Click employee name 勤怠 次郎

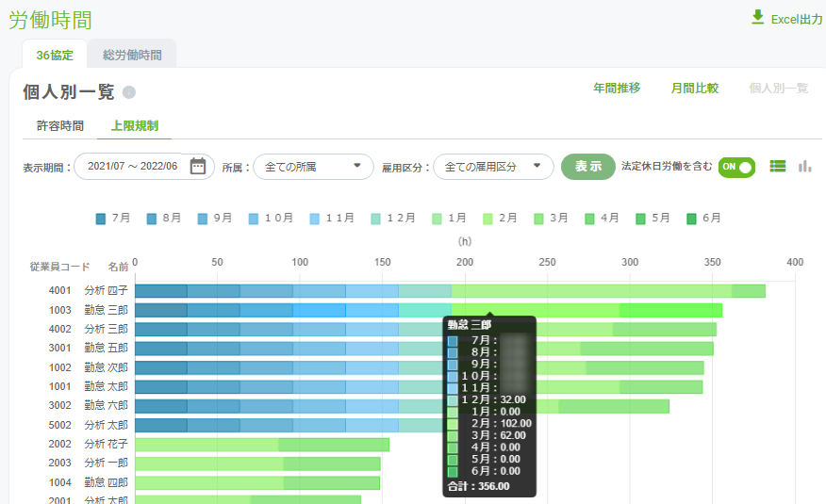tap(106, 367)
